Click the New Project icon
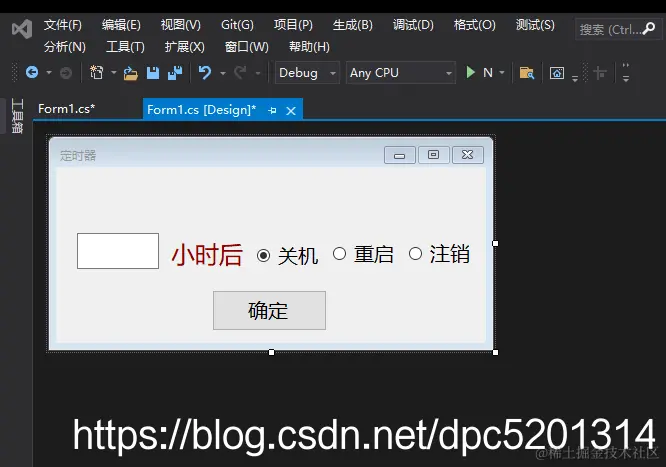 [x=96, y=73]
